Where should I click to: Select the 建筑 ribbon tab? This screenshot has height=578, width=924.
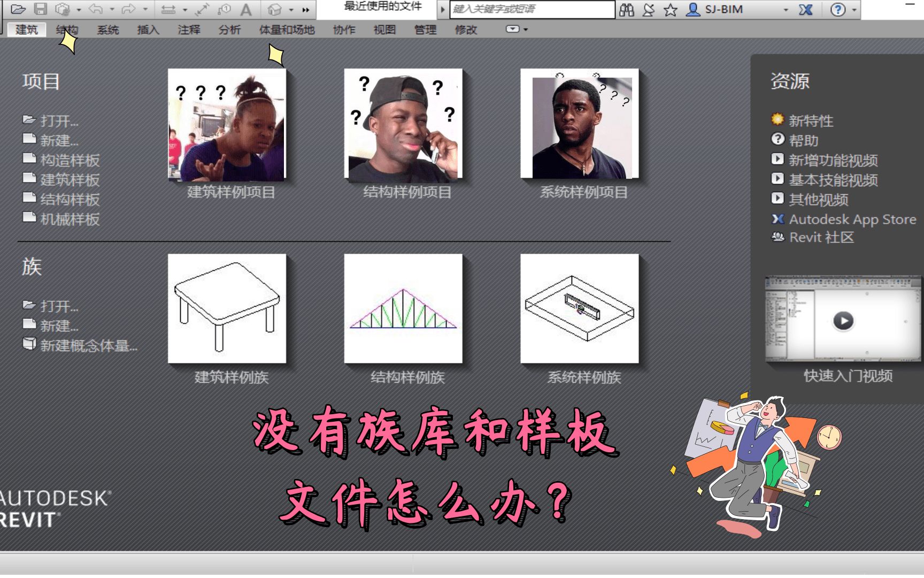pyautogui.click(x=27, y=29)
